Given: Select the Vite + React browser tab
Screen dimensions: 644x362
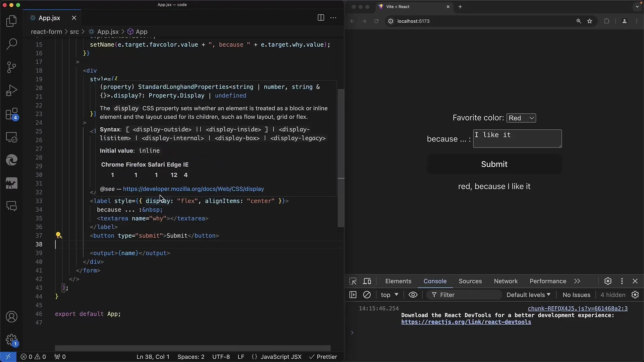Looking at the screenshot, I should coord(415,7).
